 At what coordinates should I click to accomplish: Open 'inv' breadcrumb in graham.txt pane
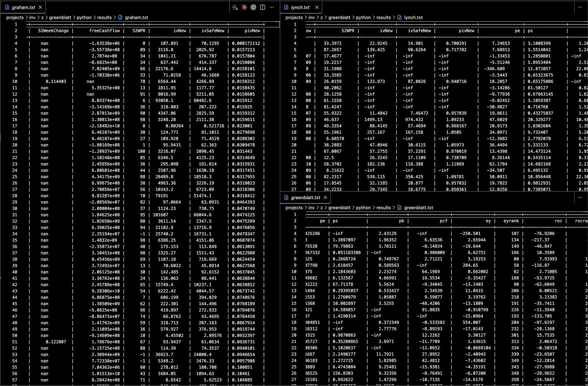(32, 17)
